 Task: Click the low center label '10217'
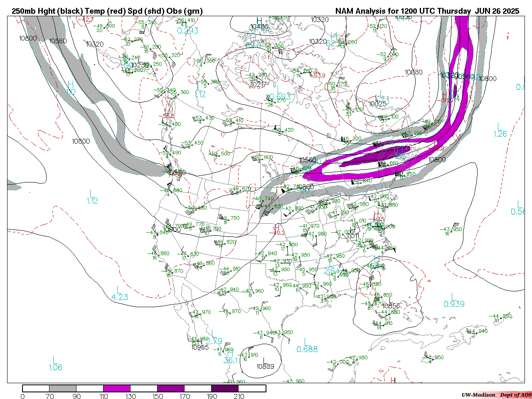click(258, 85)
